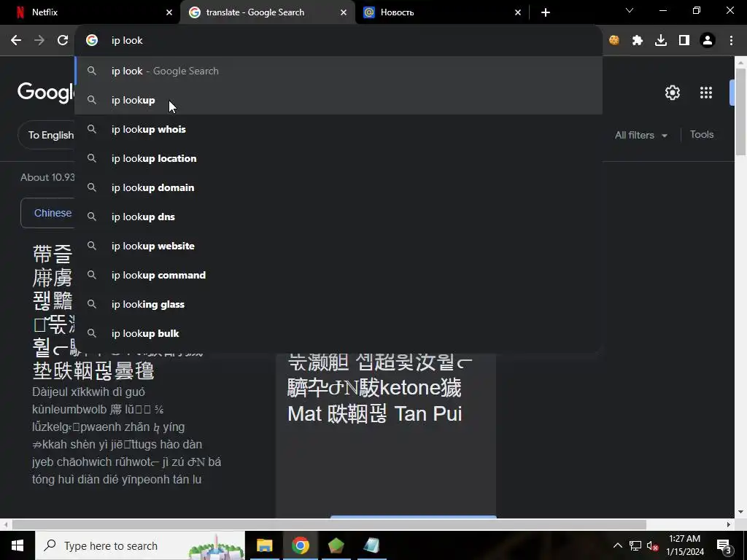Open Chrome downloads icon

point(661,41)
